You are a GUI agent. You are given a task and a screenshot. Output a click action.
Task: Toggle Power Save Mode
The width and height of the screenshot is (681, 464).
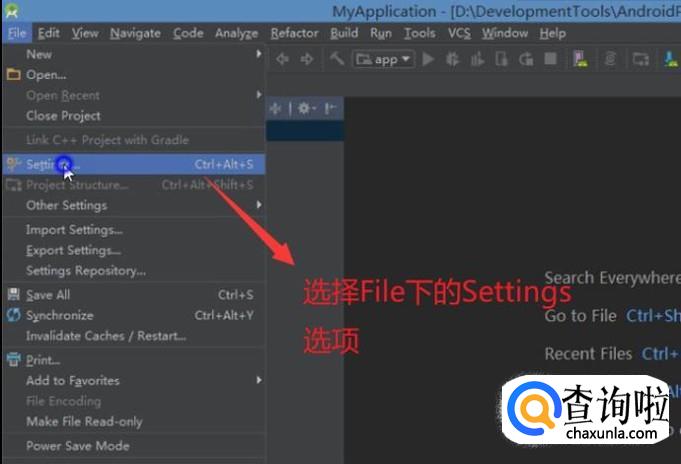pyautogui.click(x=134, y=446)
